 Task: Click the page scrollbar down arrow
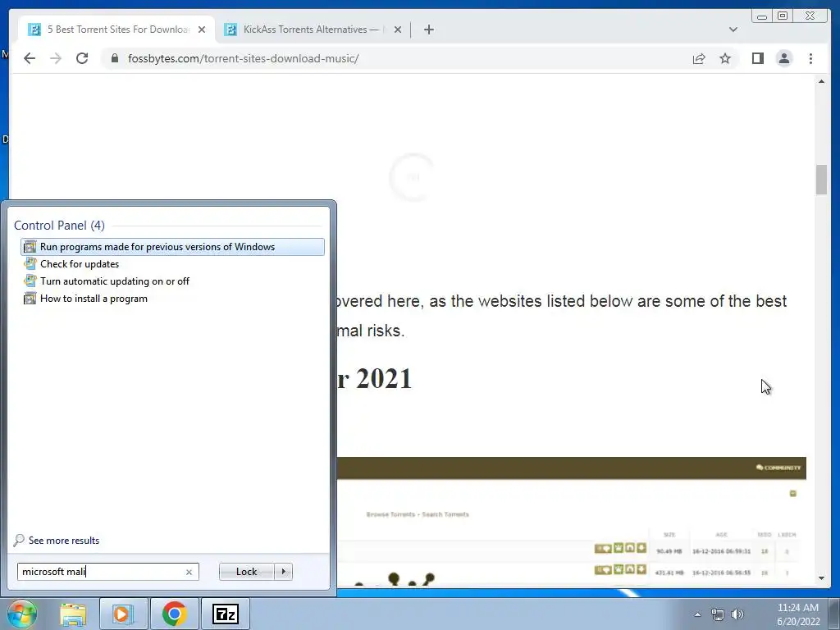[821, 578]
